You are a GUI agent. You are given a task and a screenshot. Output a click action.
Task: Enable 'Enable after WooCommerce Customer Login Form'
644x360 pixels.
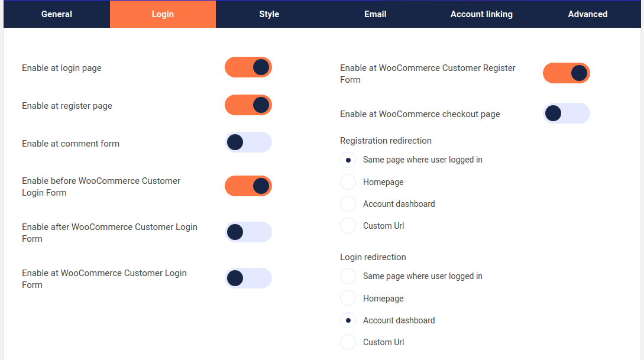[x=248, y=232]
